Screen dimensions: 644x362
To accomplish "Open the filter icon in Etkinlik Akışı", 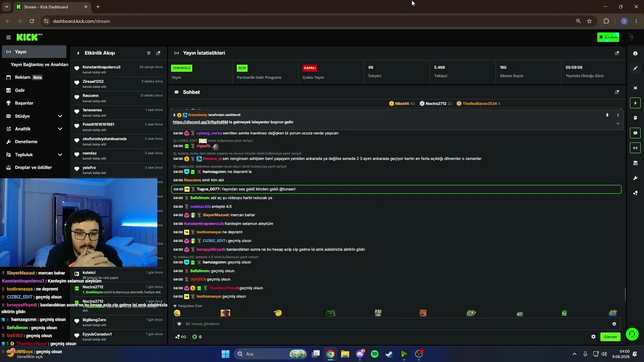I will (x=148, y=53).
